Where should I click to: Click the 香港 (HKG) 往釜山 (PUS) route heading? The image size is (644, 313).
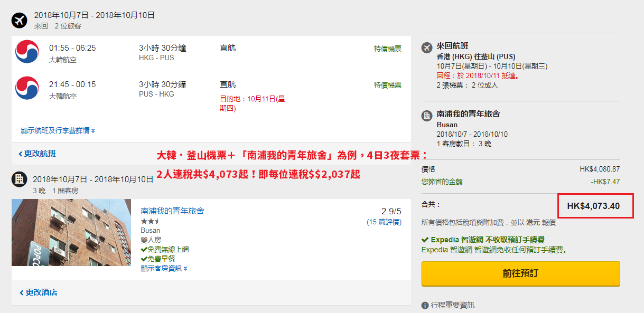click(x=476, y=56)
